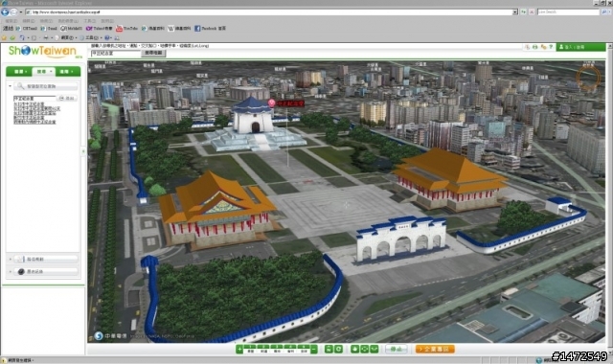Select the pan hand tool icon
This screenshot has height=364, width=613.
(354, 349)
